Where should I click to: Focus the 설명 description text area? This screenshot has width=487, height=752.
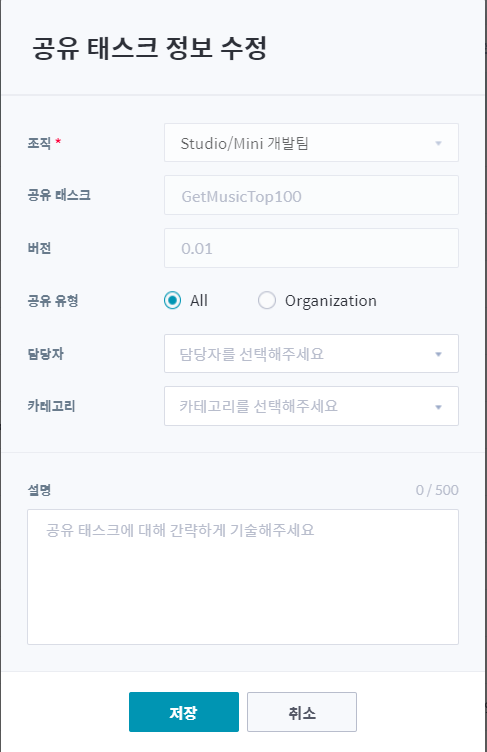[243, 577]
